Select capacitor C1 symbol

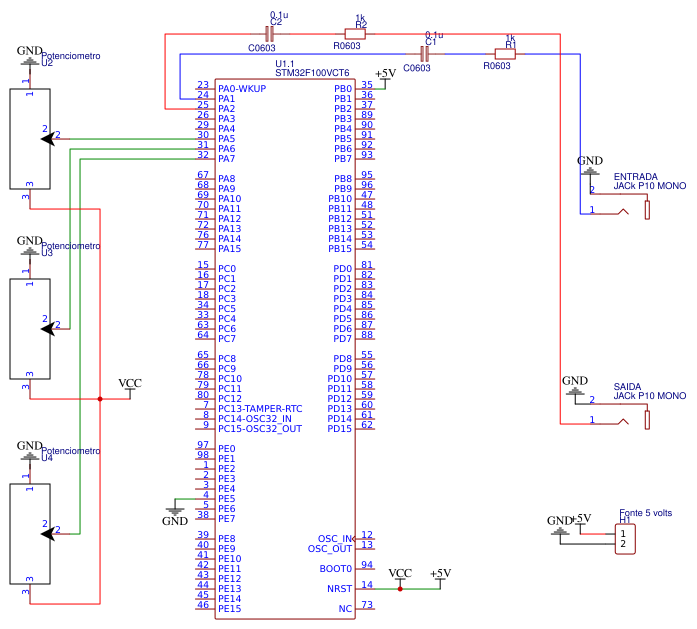425,54
